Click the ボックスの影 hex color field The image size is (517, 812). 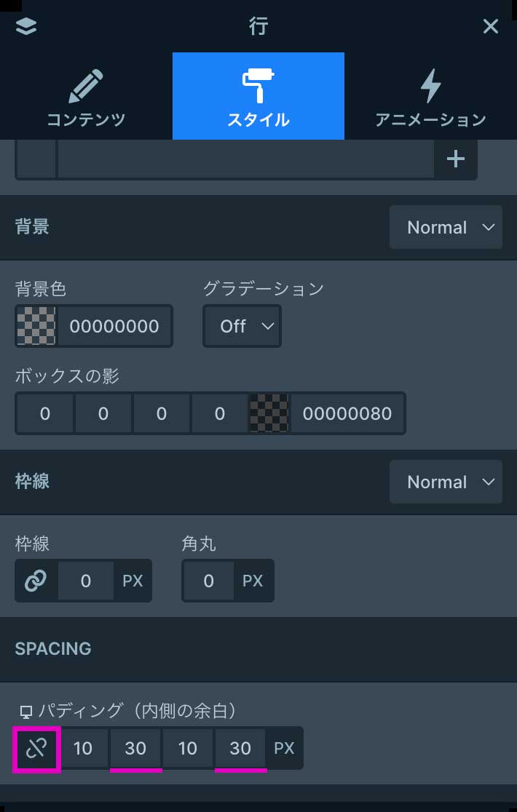pyautogui.click(x=347, y=413)
